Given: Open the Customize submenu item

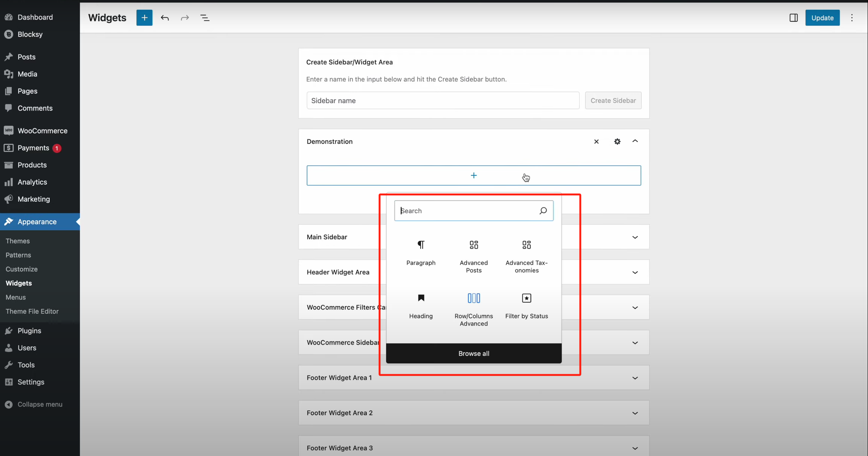Looking at the screenshot, I should coord(21,269).
